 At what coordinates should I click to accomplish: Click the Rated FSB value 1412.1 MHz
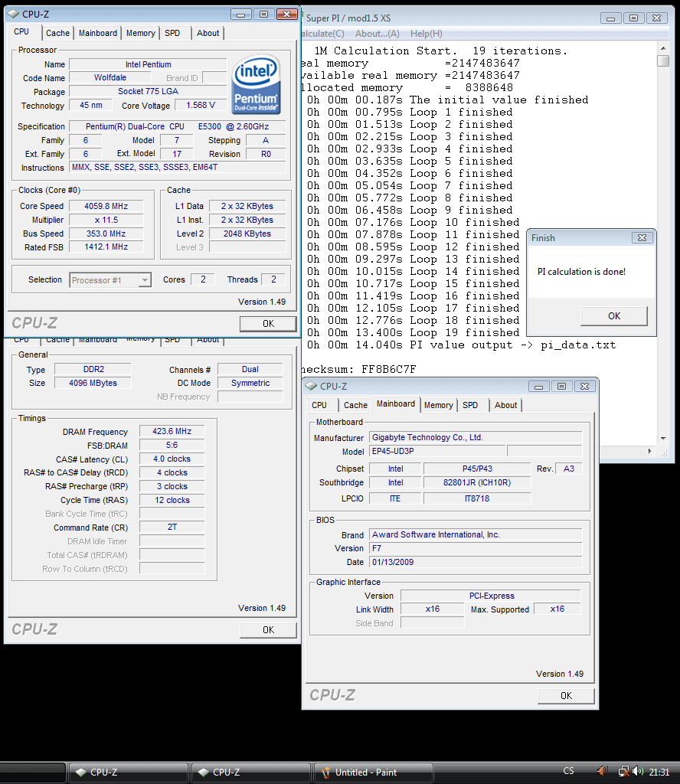point(106,247)
